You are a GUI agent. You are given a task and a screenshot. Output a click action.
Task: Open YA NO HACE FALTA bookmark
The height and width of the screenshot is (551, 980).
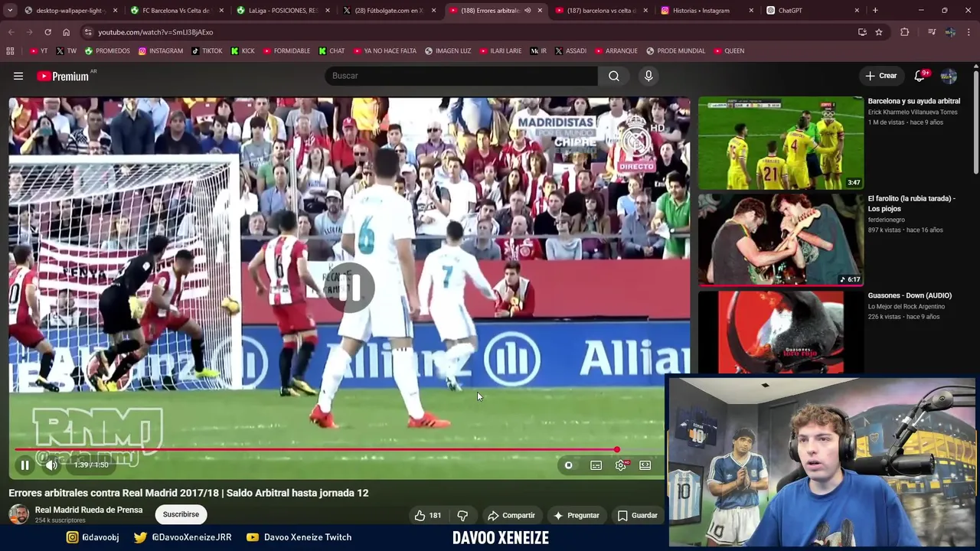click(384, 51)
